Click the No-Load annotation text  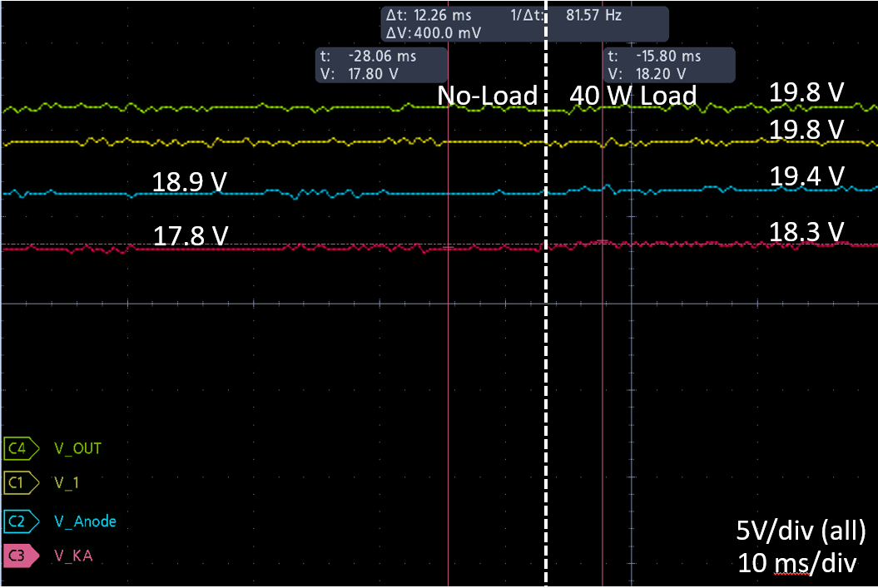[488, 96]
